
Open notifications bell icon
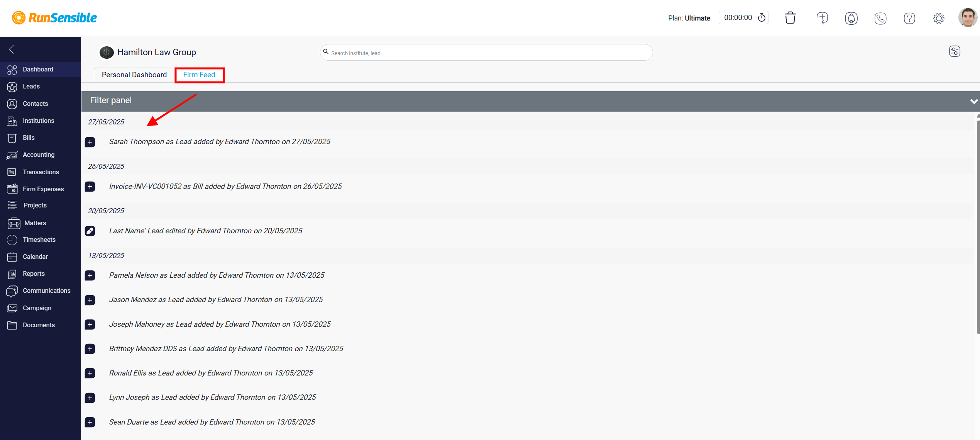click(x=851, y=18)
